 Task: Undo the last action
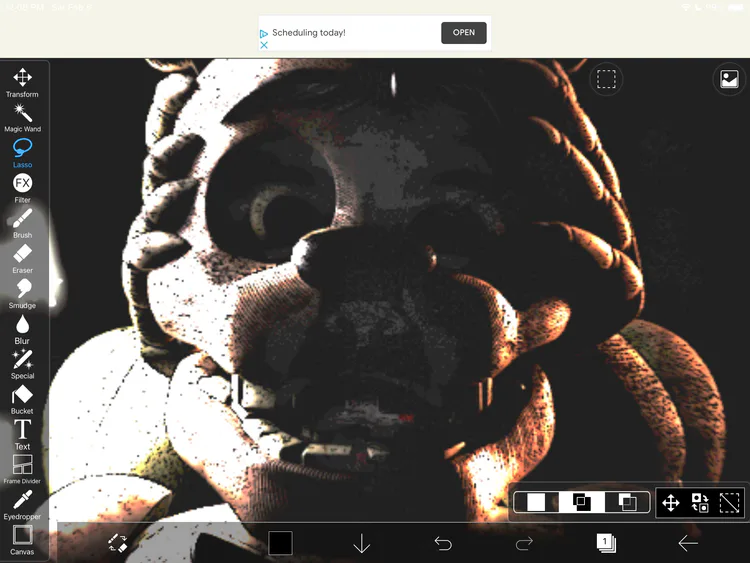pos(443,543)
